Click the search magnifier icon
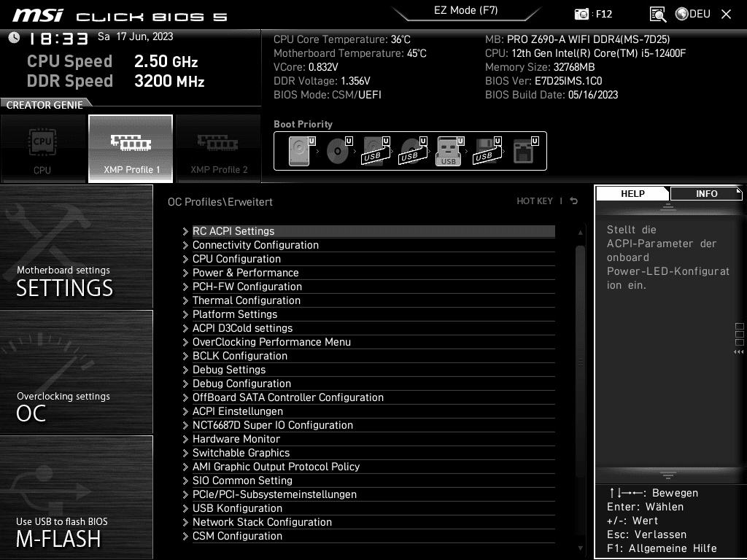The image size is (747, 560). [658, 15]
